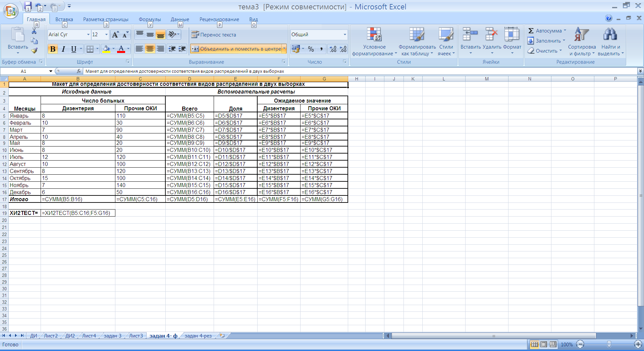
Task: Align text to top of cell
Action: [140, 34]
